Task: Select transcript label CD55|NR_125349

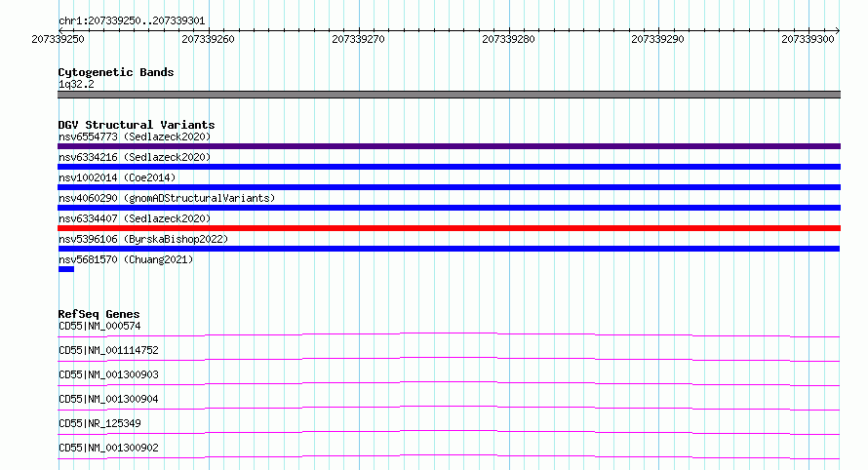Action: (99, 423)
